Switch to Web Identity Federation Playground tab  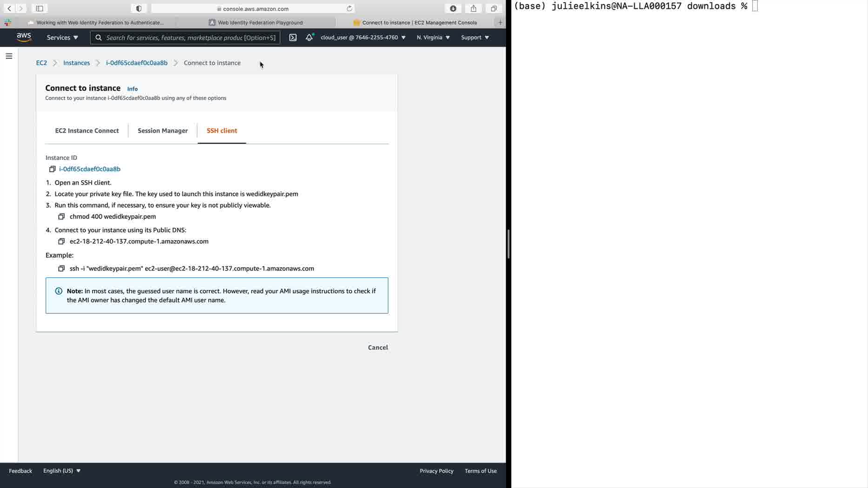[x=256, y=22]
